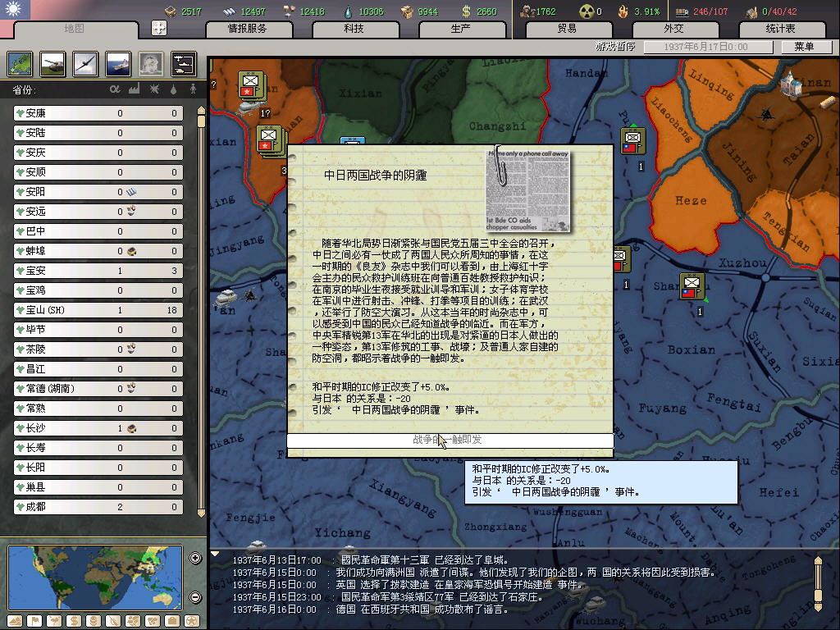840x630 pixels.
Task: Sort provinces by the factory icon
Action: [134, 89]
